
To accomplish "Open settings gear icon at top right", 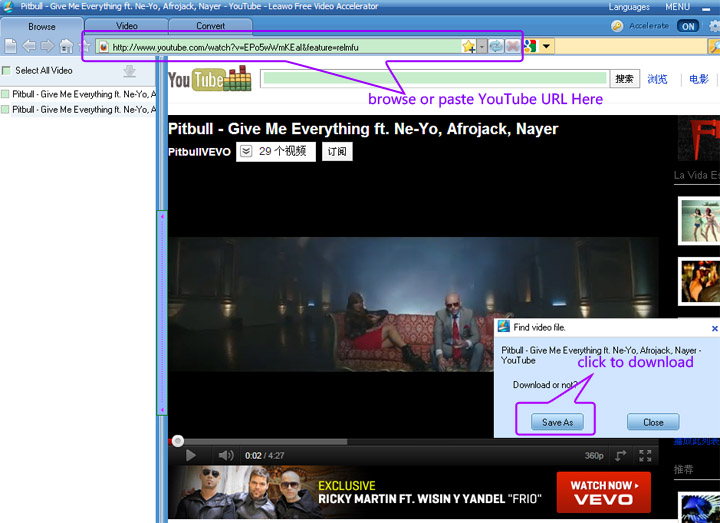I will click(714, 26).
